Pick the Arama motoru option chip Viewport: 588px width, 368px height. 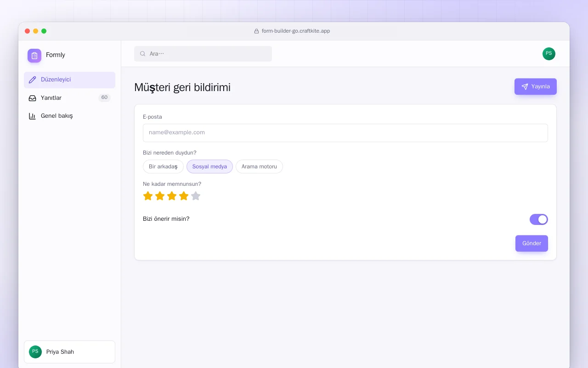[x=259, y=167]
